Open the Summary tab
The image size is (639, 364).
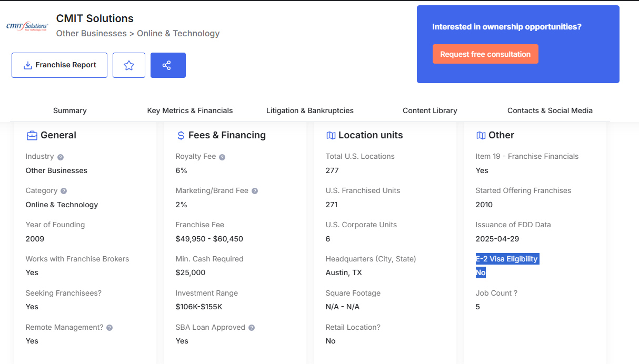point(70,110)
